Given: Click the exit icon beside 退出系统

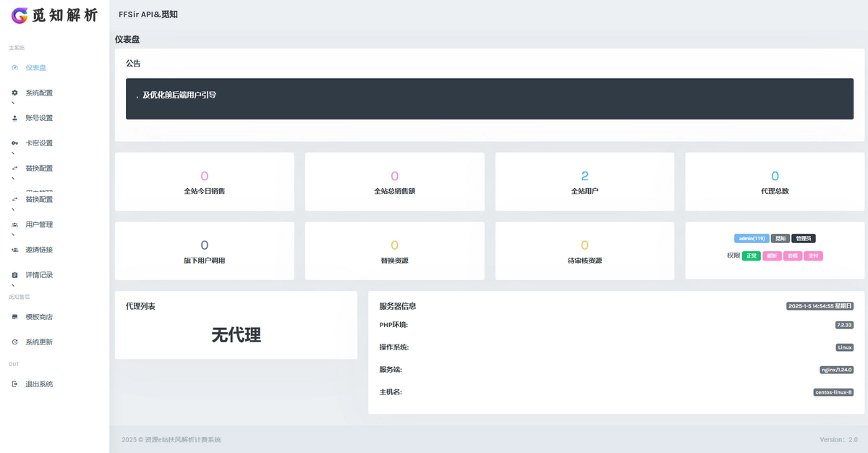Looking at the screenshot, I should (x=14, y=384).
